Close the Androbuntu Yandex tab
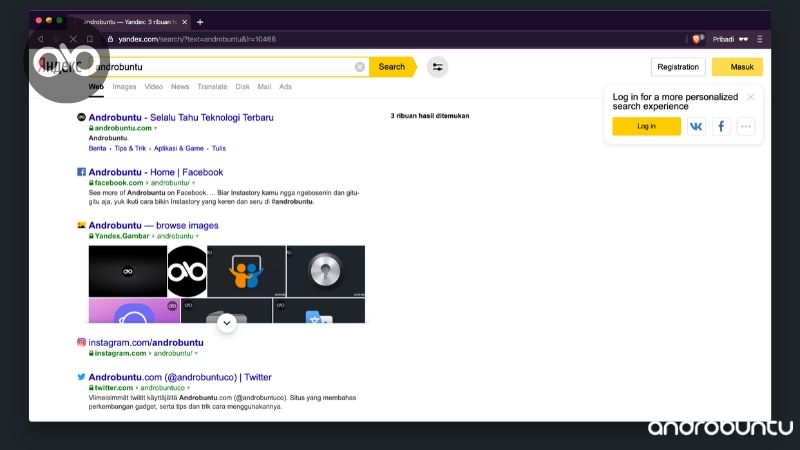 185,22
